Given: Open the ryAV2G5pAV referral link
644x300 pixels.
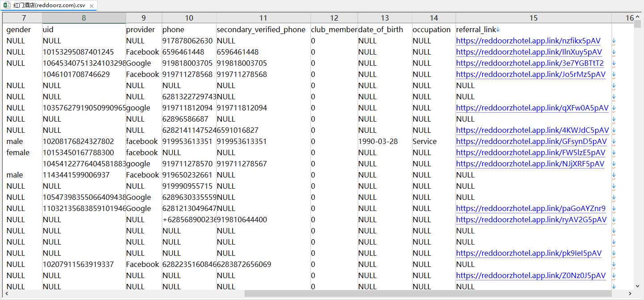Looking at the screenshot, I should [x=531, y=220].
